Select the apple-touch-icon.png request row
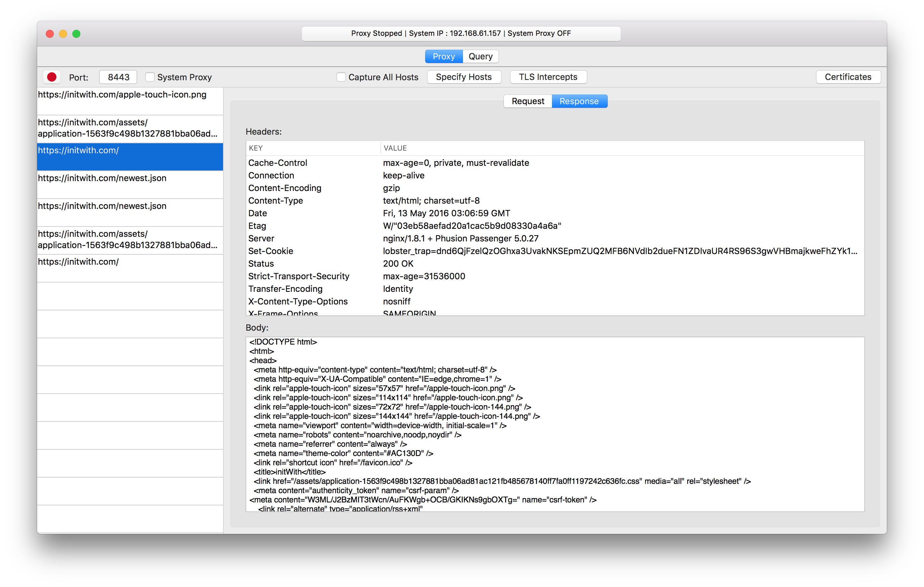The image size is (924, 587). (x=130, y=101)
